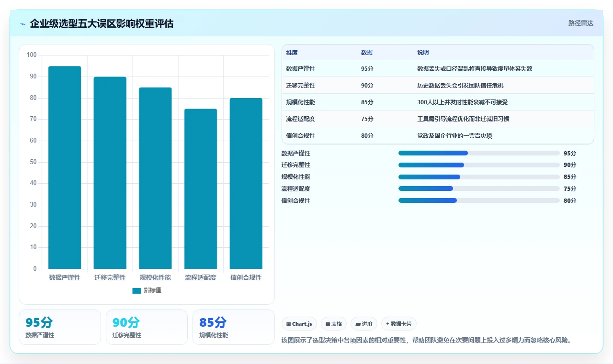Select the 进度 tag
This screenshot has height=364, width=613.
point(364,324)
